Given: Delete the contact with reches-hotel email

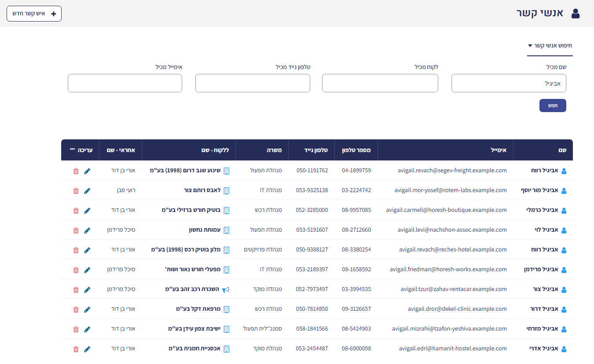Looking at the screenshot, I should point(76,250).
